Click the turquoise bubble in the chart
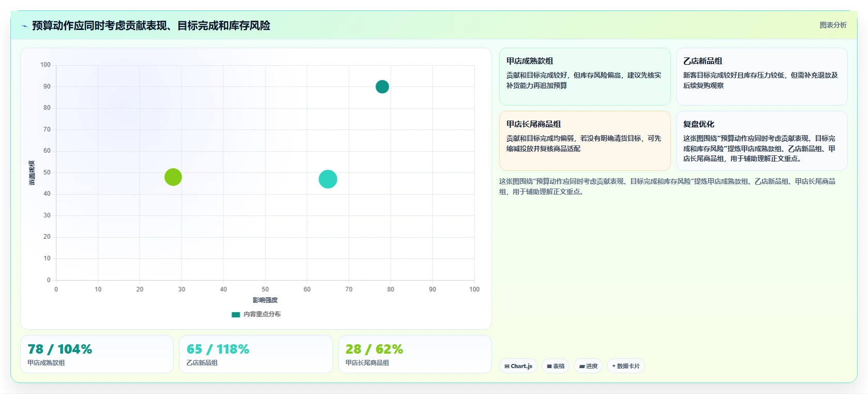This screenshot has height=394, width=868. point(328,179)
